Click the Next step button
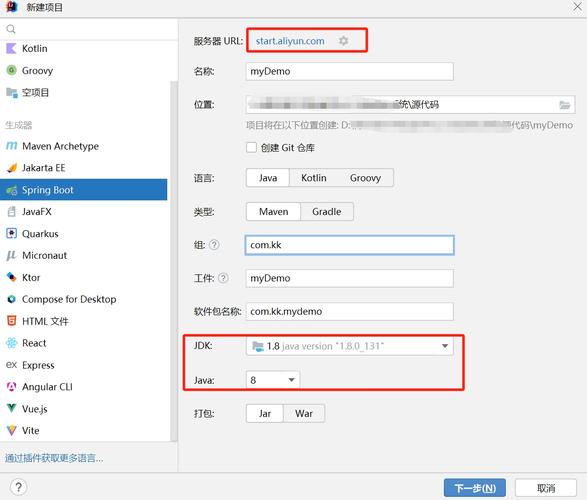The image size is (587, 500). [475, 488]
